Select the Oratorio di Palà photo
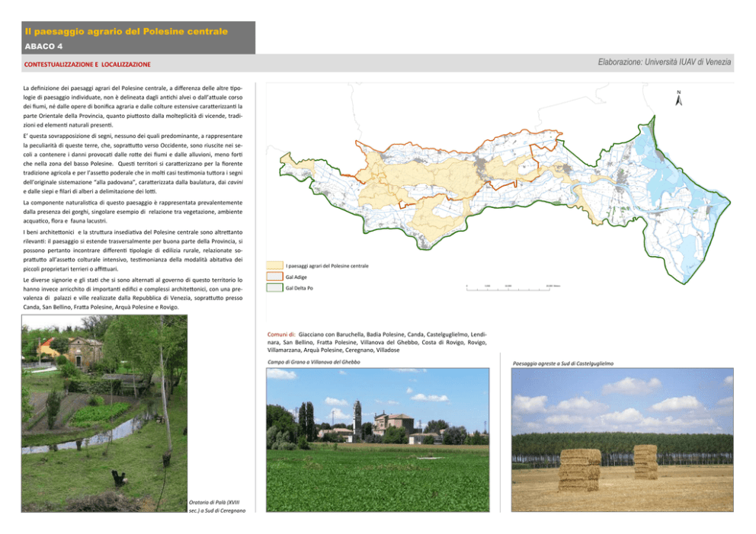The width and height of the screenshot is (756, 534). 104,414
